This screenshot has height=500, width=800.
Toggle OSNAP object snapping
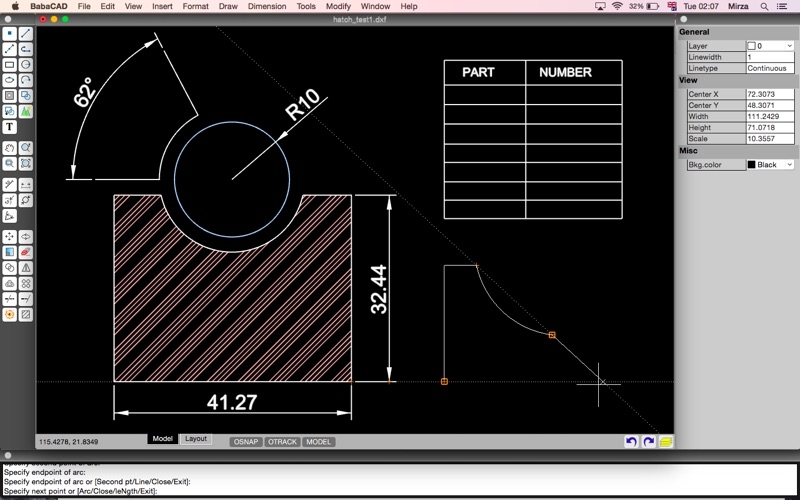[x=245, y=441]
